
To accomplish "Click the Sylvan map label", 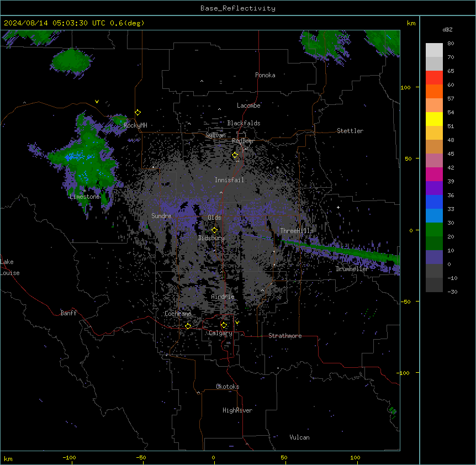I will 215,135.
